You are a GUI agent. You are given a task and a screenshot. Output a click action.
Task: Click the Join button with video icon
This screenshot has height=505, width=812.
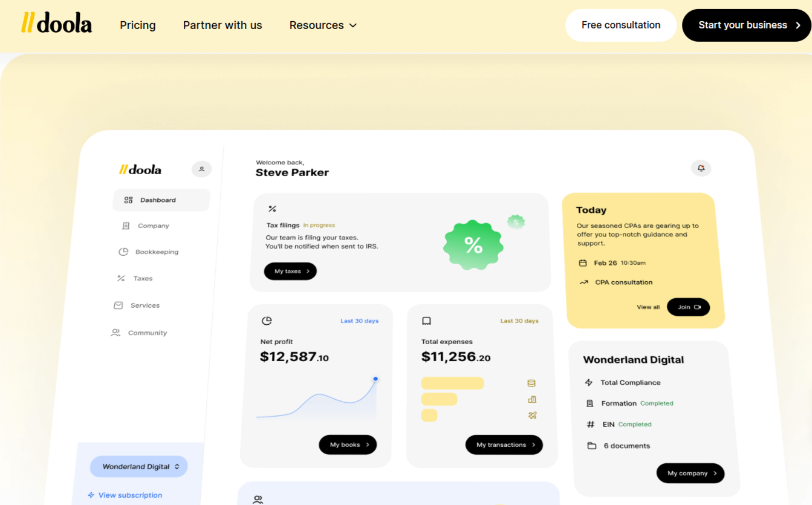click(x=688, y=307)
